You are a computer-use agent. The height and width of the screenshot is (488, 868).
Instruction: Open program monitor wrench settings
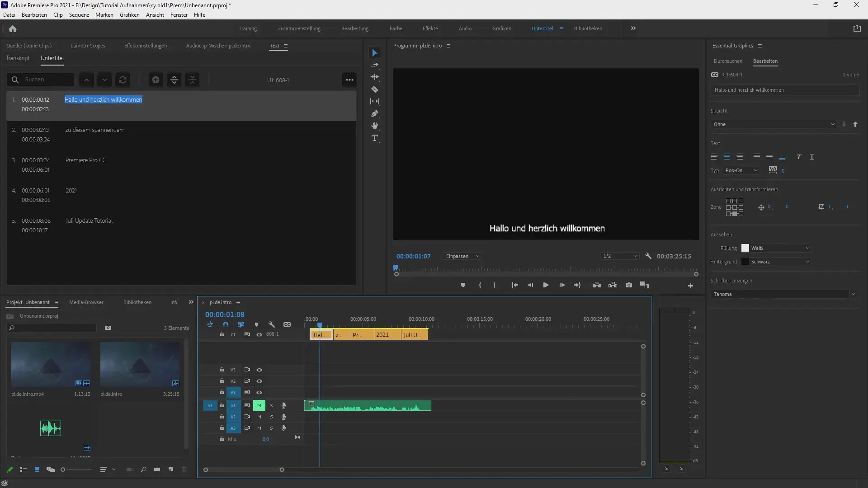[x=648, y=256]
